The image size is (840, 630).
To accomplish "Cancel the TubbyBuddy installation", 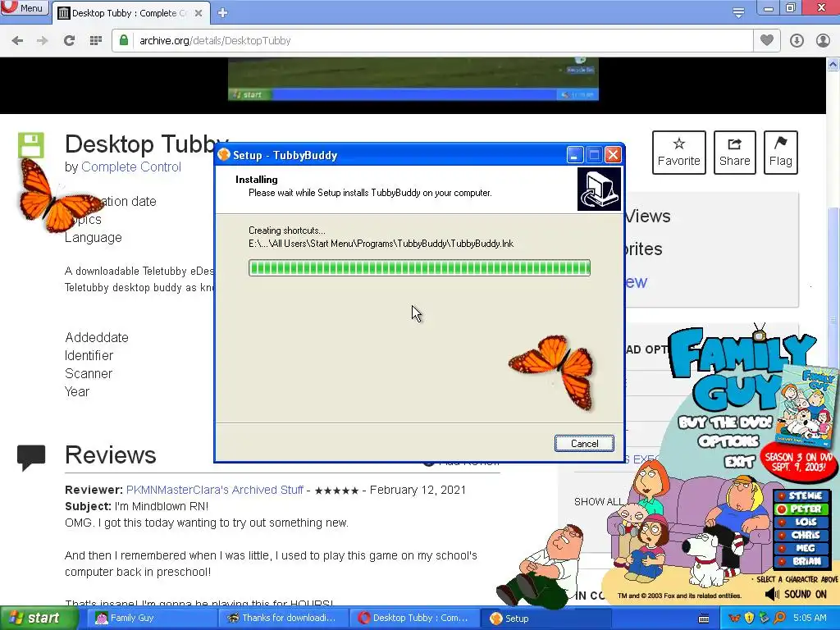I will pyautogui.click(x=584, y=443).
